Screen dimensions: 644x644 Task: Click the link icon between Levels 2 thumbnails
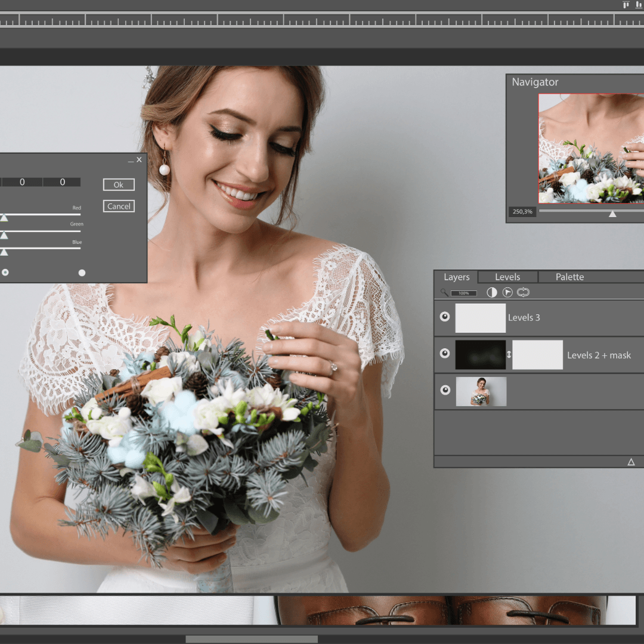[509, 355]
